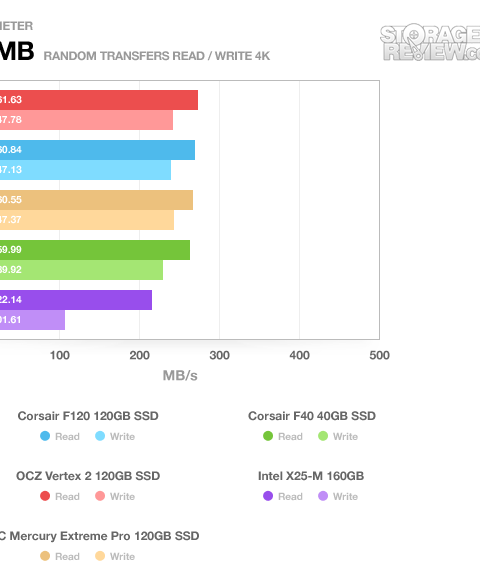The image size is (480, 580).
Task: Click the 500 axis tick label
Action: 379,355
